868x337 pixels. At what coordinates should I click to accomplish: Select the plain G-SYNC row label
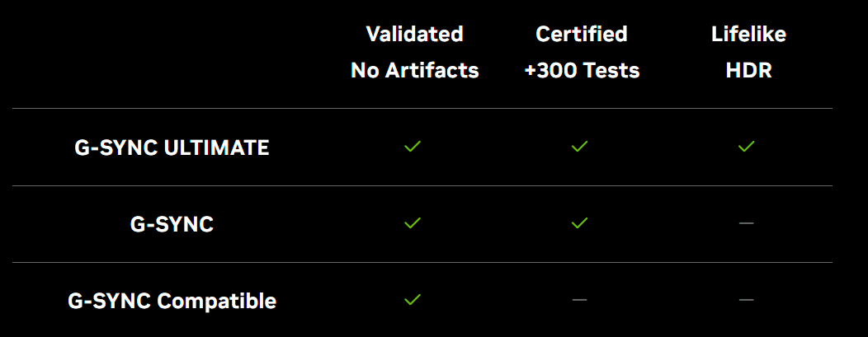172,225
